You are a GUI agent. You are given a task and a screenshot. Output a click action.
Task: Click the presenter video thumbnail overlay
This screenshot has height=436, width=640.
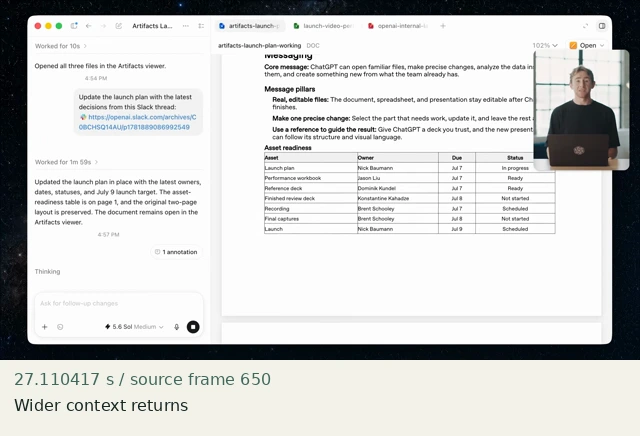pyautogui.click(x=581, y=110)
